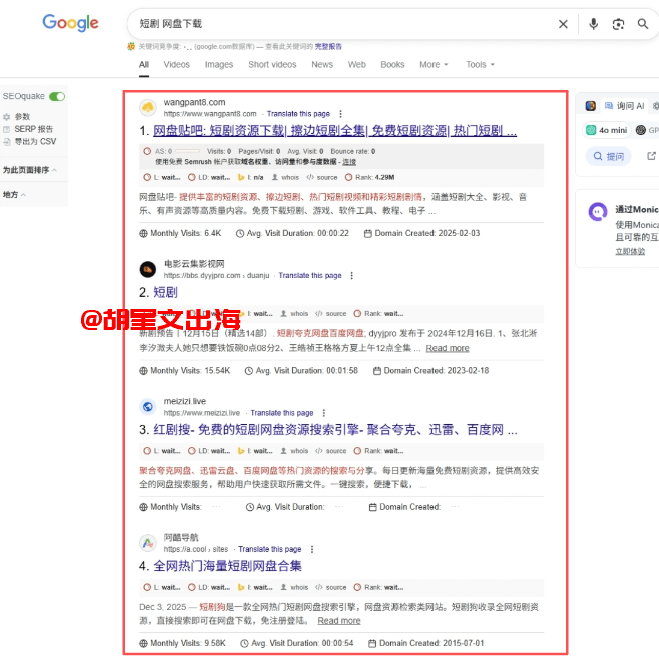Viewport: 659px width, 660px height.
Task: Select the 4o mini model chip
Action: tap(607, 130)
